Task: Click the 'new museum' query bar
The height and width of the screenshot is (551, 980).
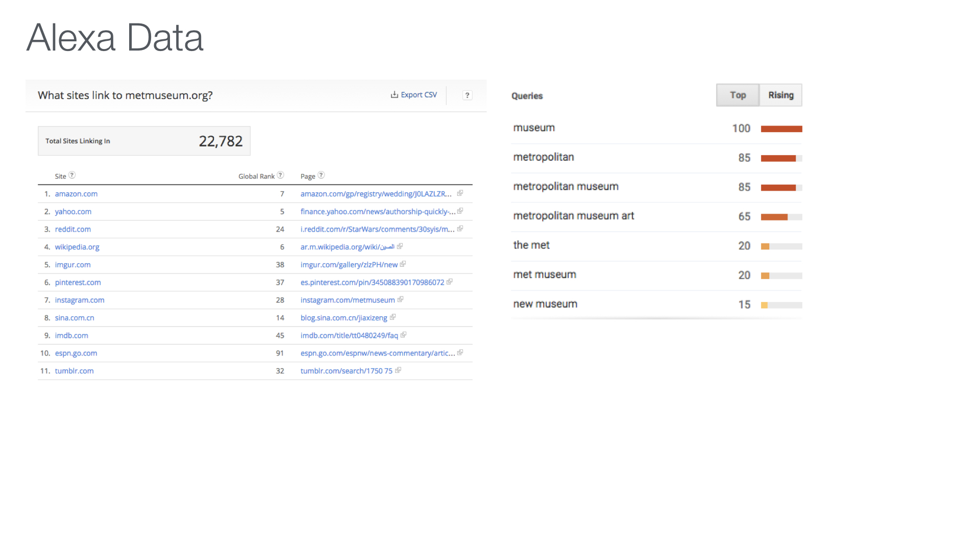Action: 781,305
